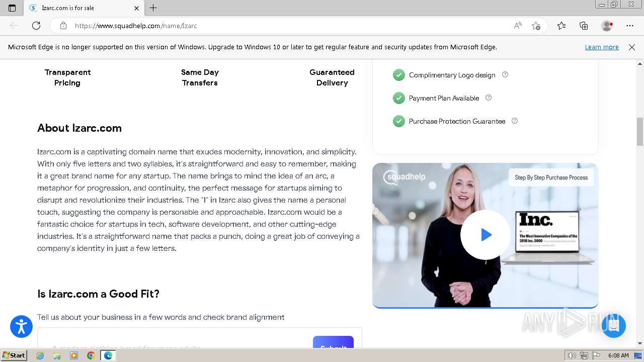
Task: Open Chrome from taskbar
Action: coord(91,355)
